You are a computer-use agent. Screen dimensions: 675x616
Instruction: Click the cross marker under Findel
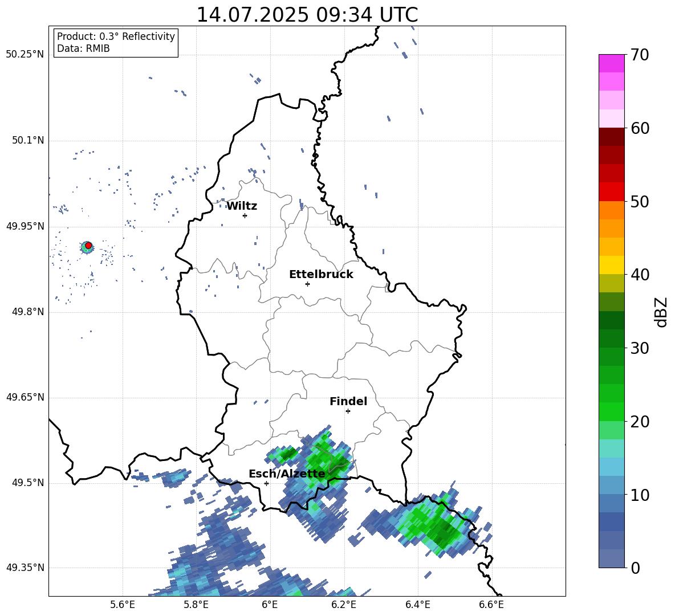point(348,411)
